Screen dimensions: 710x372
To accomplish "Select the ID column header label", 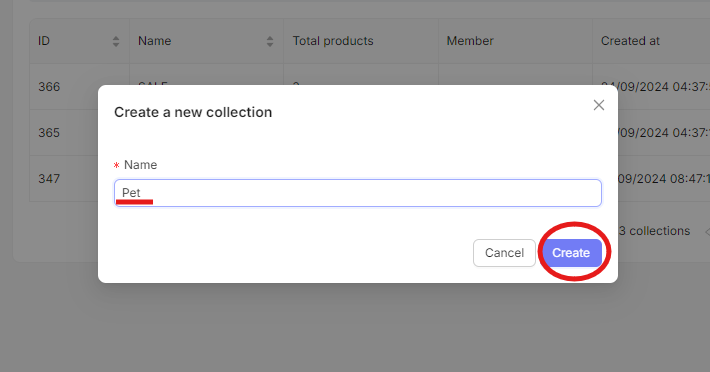I will click(44, 41).
